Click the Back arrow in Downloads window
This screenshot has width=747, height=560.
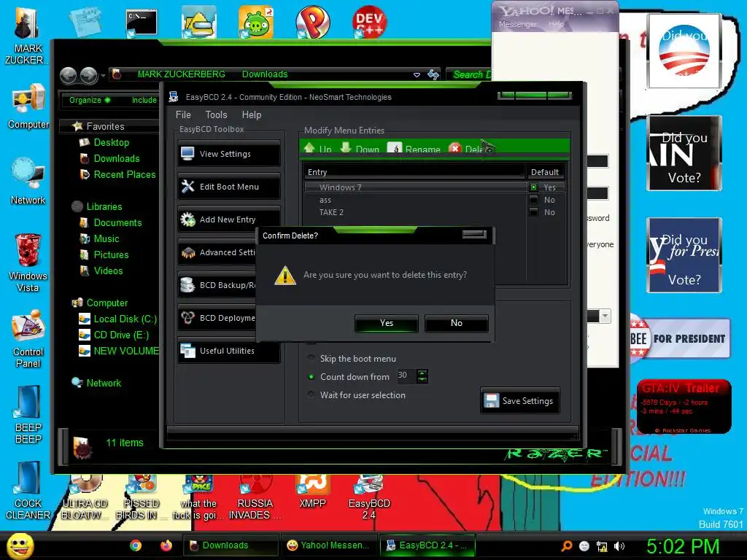tap(68, 75)
